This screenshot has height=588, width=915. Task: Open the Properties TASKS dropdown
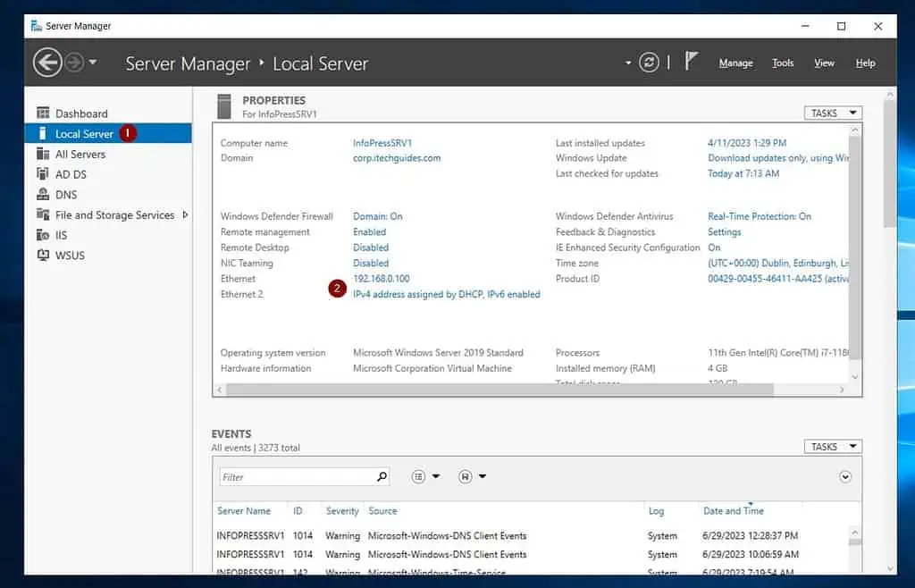pyautogui.click(x=832, y=113)
